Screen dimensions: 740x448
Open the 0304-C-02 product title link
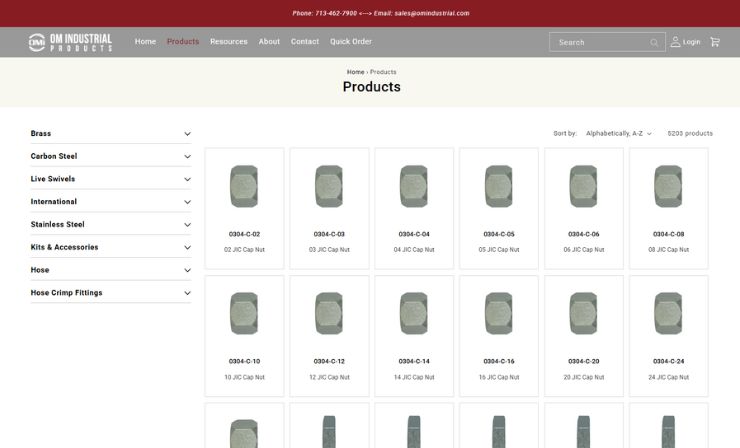(x=244, y=234)
